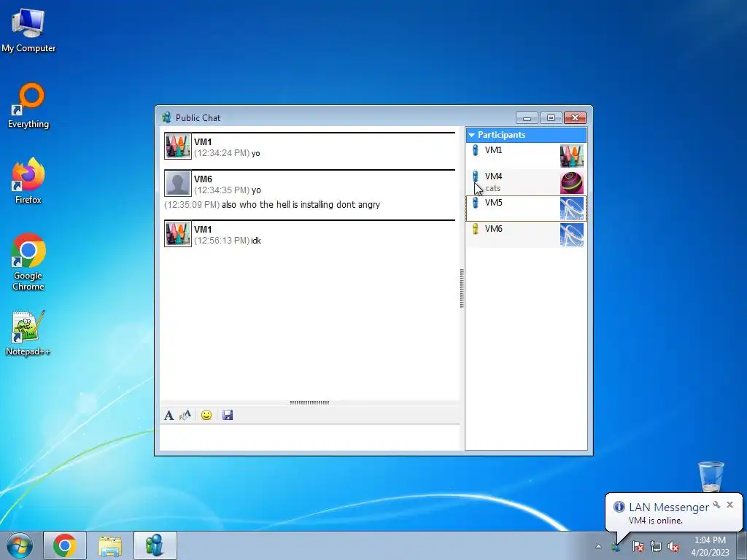
Task: Click VM5's blue status icon in Participants
Action: 475,203
